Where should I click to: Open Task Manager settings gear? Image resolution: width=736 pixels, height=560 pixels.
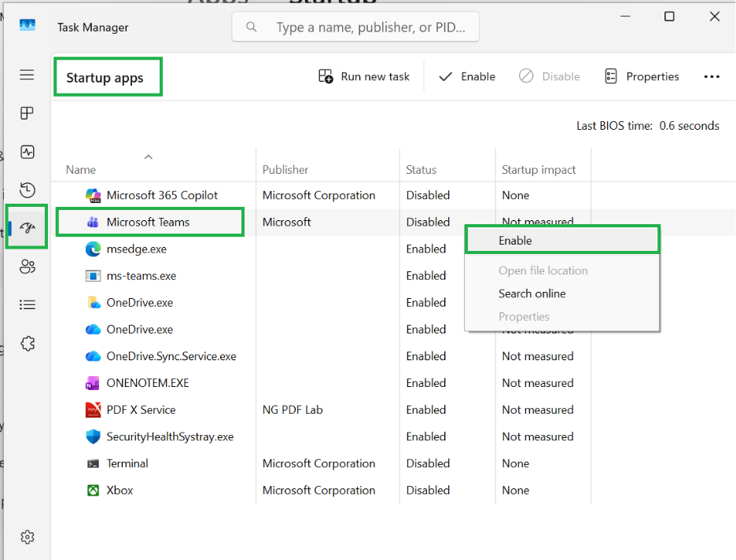coord(28,536)
